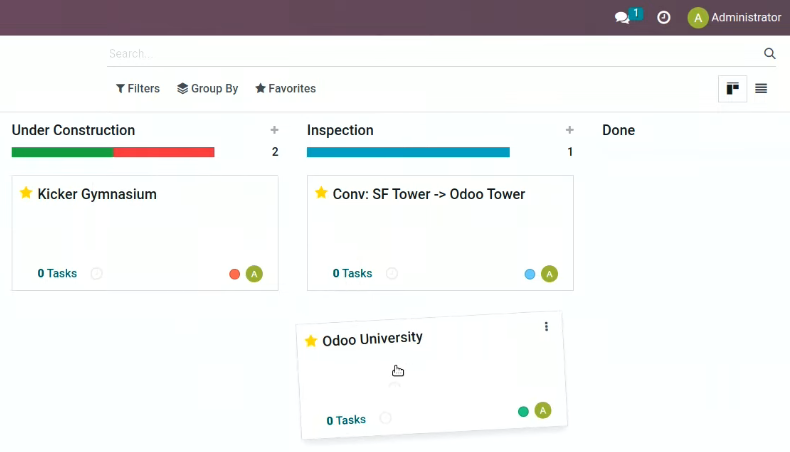Click blue Inspection progress bar

pos(408,152)
